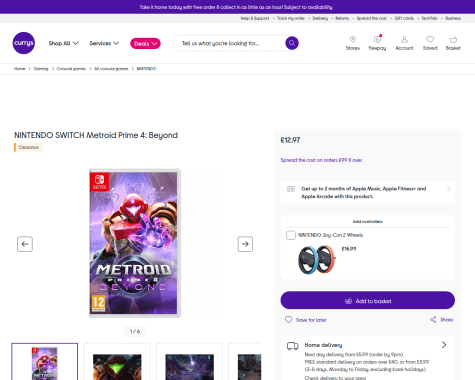Screen dimensions: 475x380
Task: Click the main Metroid Prime box image
Action: click(135, 243)
